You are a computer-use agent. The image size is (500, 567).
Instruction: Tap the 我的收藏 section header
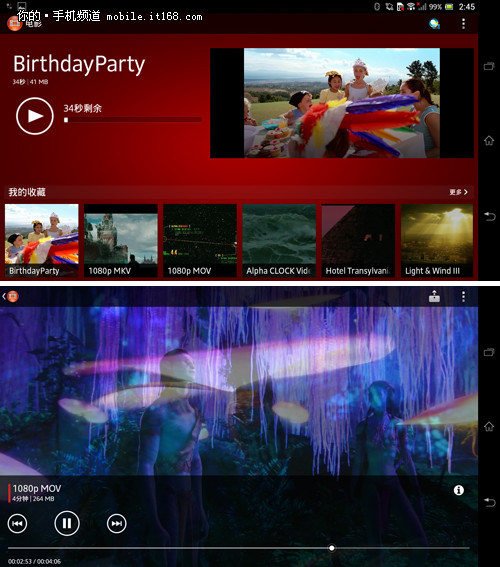27,192
